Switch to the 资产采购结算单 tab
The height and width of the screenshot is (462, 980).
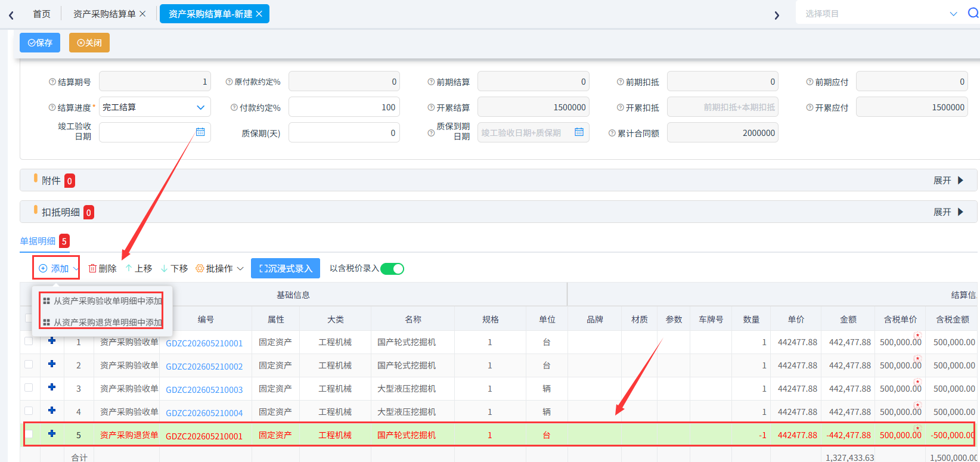click(105, 14)
